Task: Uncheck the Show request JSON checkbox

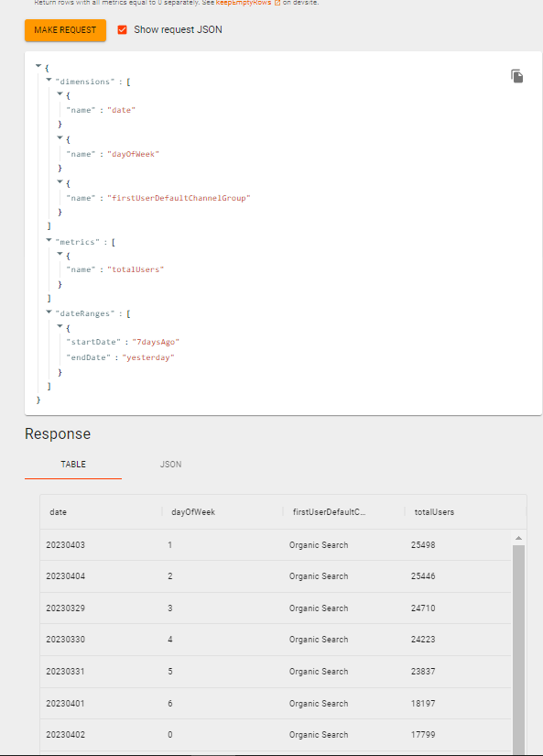Action: click(123, 30)
